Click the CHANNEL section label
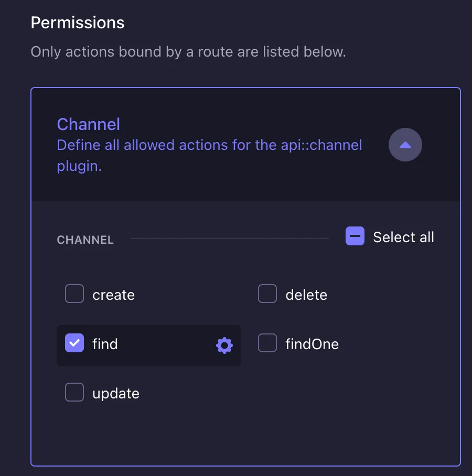Viewport: 472px width, 476px height. (x=85, y=240)
